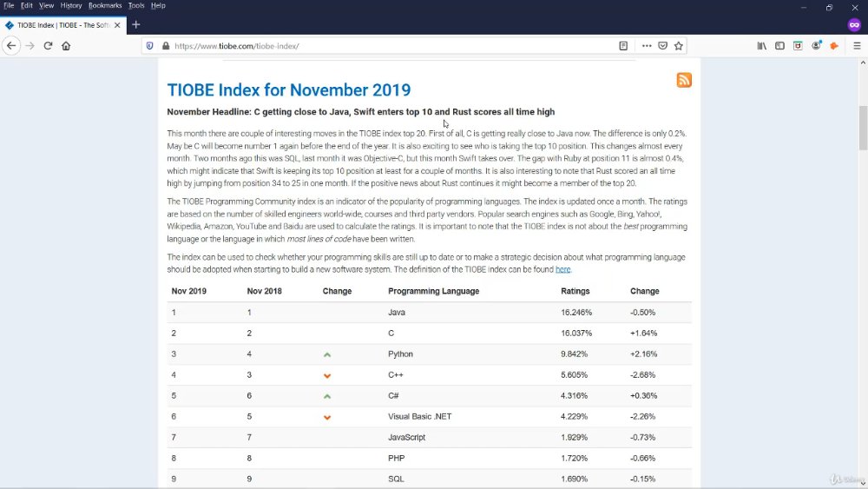Show the sidebars icon
Image resolution: width=868 pixels, height=489 pixels.
pos(780,46)
